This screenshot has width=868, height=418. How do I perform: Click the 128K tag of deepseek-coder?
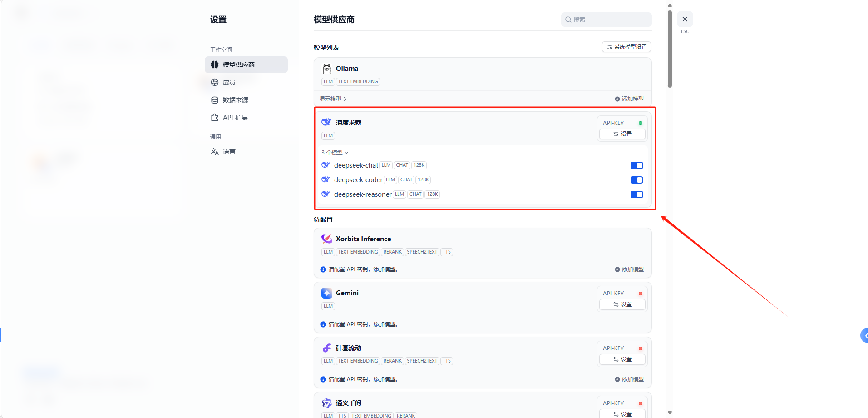pyautogui.click(x=424, y=180)
